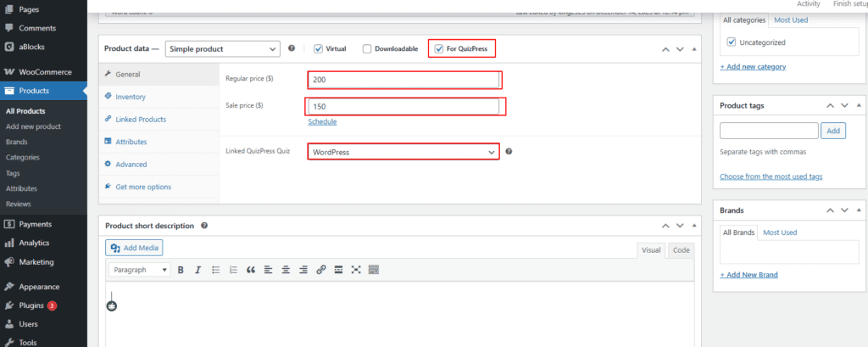The image size is (868, 347).
Task: Collapse the Product data panel
Action: (694, 48)
